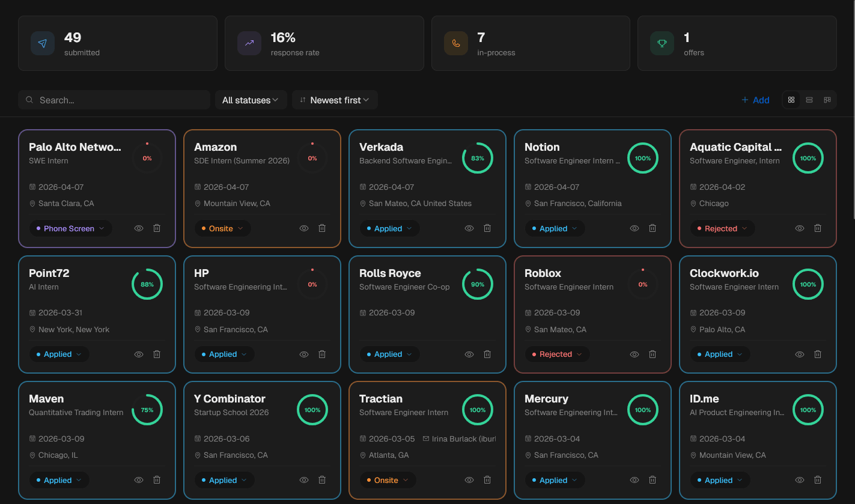Change Amazon Onsite status dropdown
This screenshot has width=855, height=504.
[x=223, y=228]
